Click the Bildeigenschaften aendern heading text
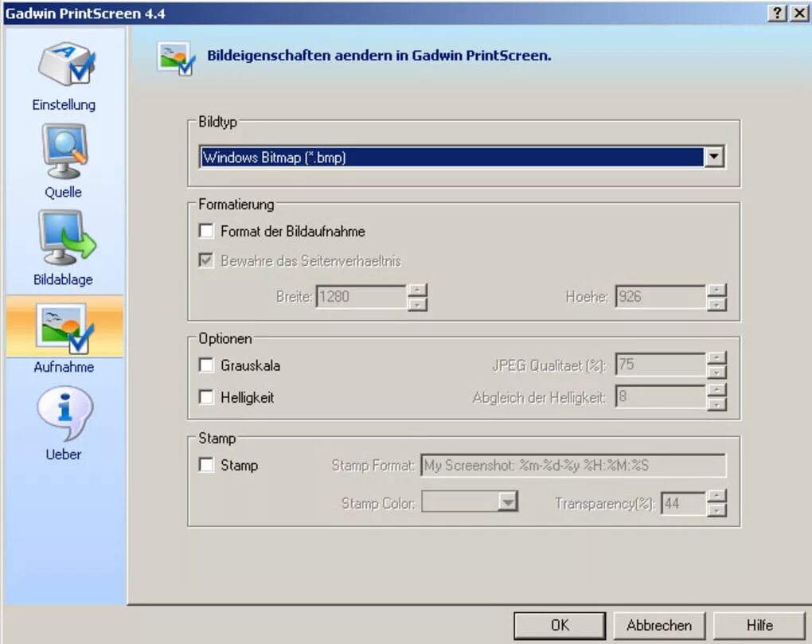The width and height of the screenshot is (812, 644). click(x=379, y=56)
